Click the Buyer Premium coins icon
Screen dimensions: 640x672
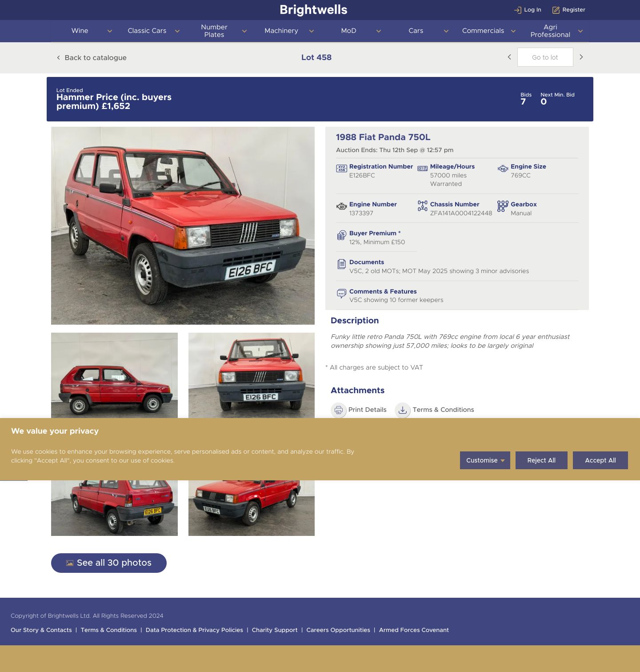pyautogui.click(x=341, y=235)
